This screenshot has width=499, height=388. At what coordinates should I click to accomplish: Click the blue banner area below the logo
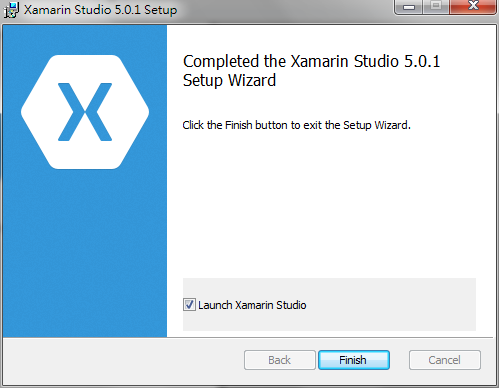pos(85,253)
